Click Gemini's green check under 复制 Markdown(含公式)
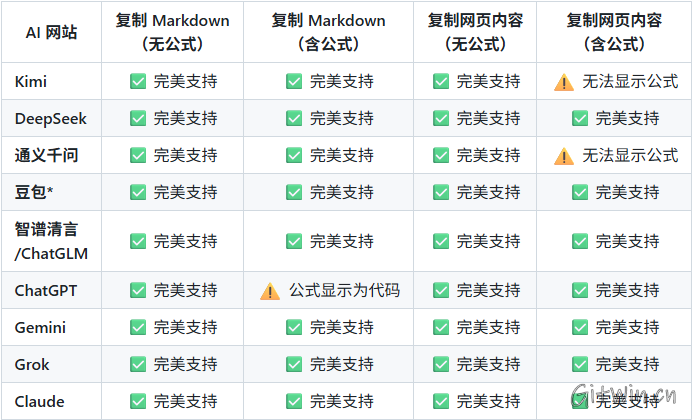Image resolution: width=693 pixels, height=420 pixels. click(294, 328)
